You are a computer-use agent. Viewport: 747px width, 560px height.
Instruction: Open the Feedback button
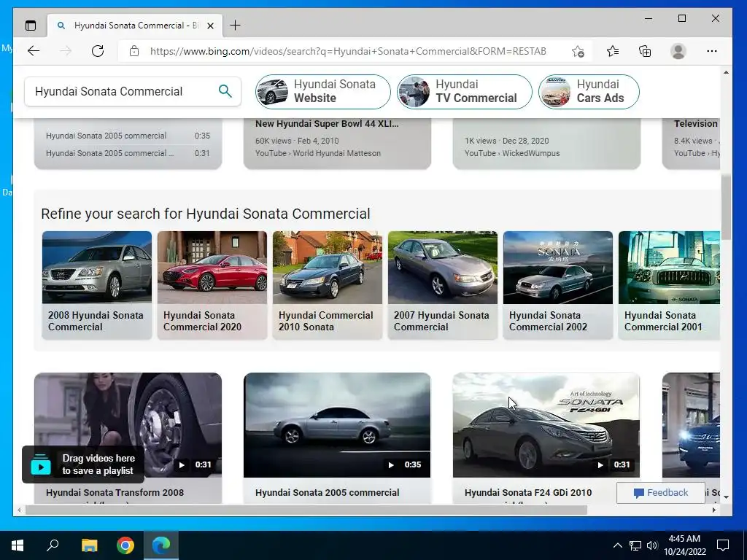pyautogui.click(x=660, y=493)
